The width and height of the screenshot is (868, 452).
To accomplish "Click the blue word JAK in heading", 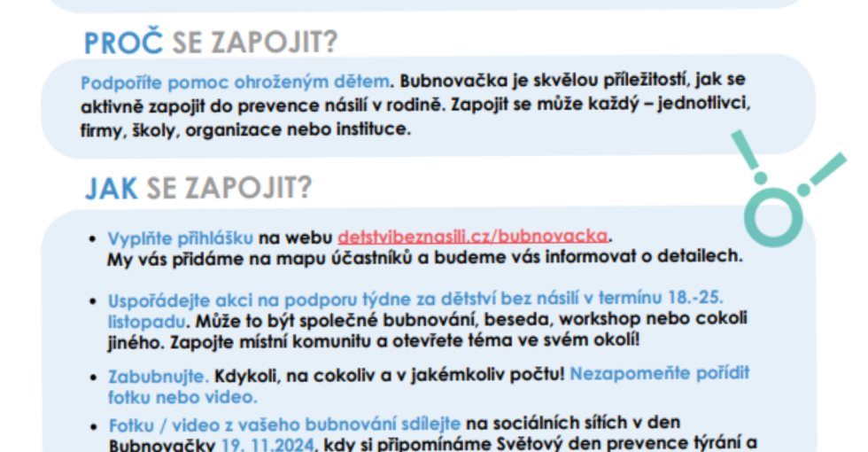I will point(112,187).
